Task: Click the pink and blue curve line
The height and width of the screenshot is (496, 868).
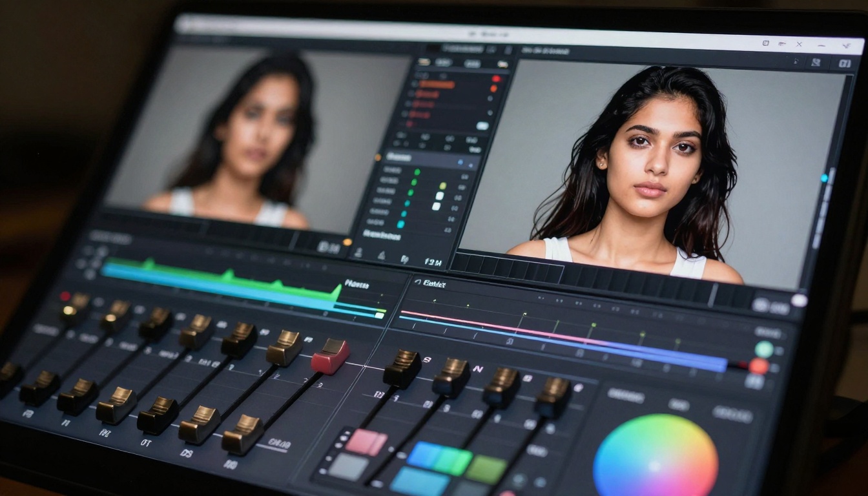Action: tap(562, 340)
